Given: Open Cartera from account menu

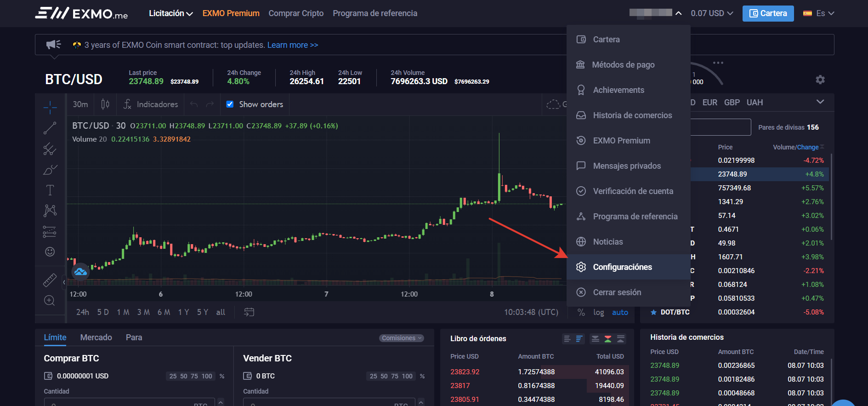Looking at the screenshot, I should click(628, 40).
